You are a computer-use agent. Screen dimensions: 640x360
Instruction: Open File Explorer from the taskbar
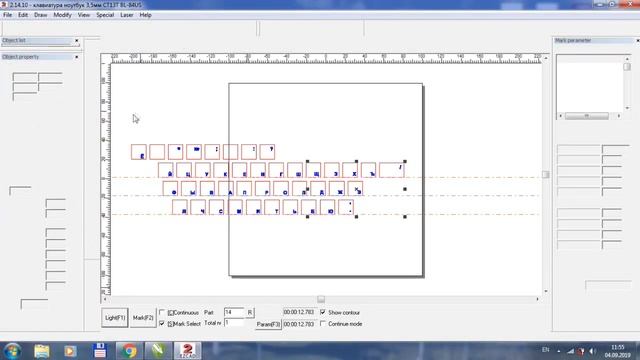42,351
